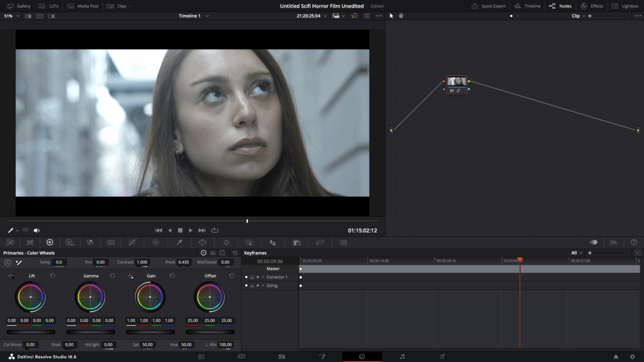The height and width of the screenshot is (362, 644).
Task: Toggle loop playback in the viewer
Action: 215,230
